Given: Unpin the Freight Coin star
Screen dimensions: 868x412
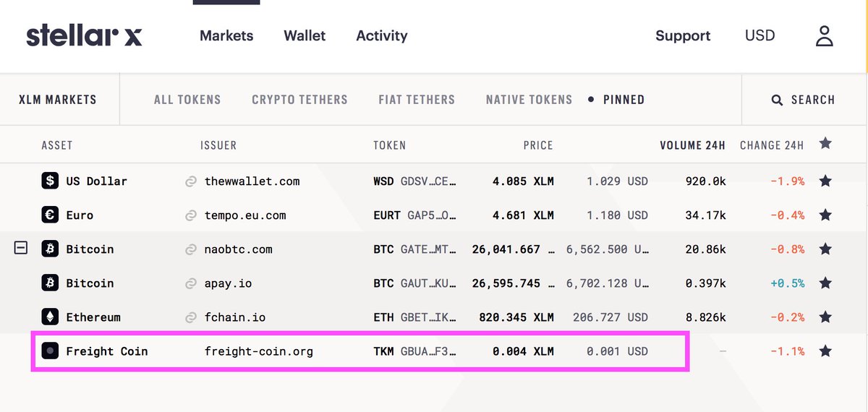Looking at the screenshot, I should (x=825, y=351).
